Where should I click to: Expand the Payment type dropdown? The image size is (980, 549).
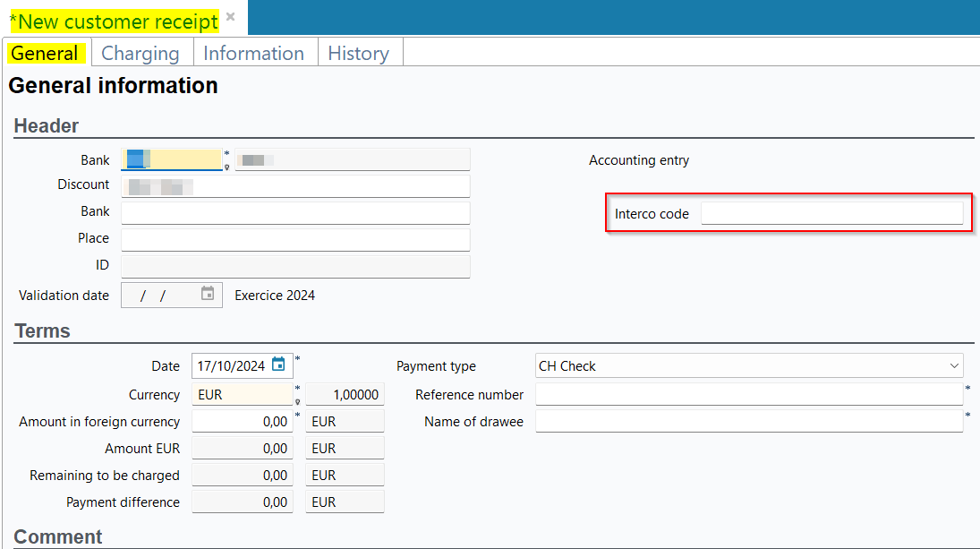952,365
